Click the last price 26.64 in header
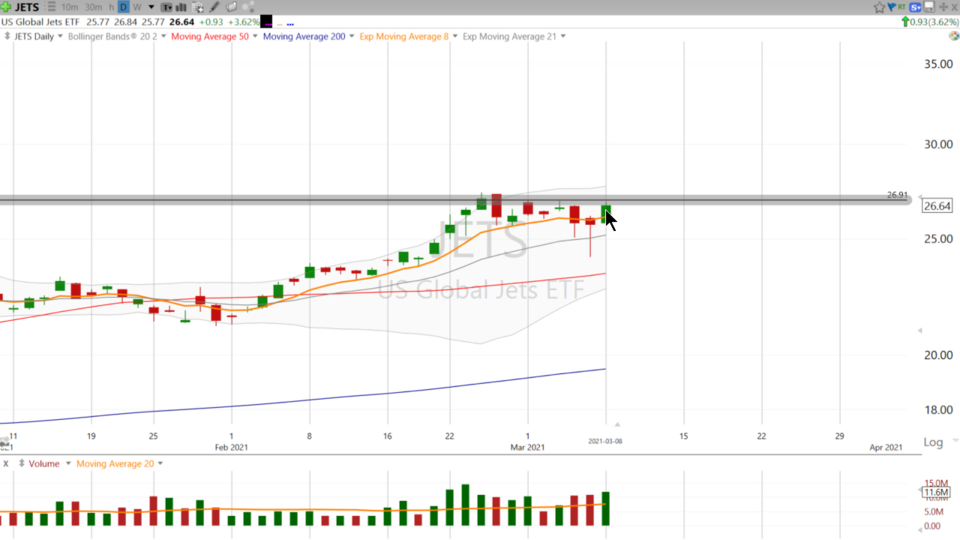 point(181,22)
